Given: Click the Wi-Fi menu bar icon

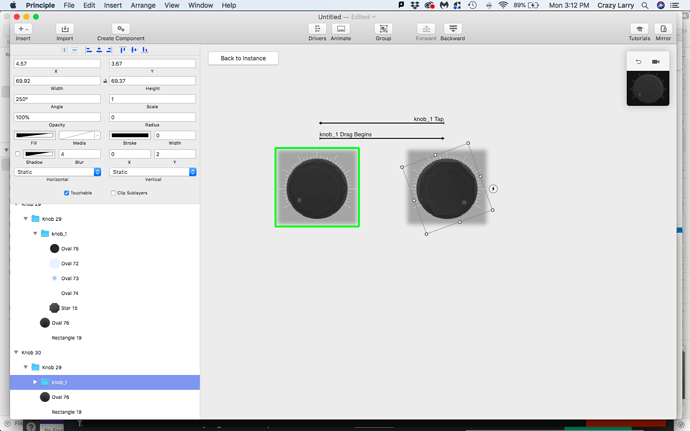Looking at the screenshot, I should pos(503,5).
